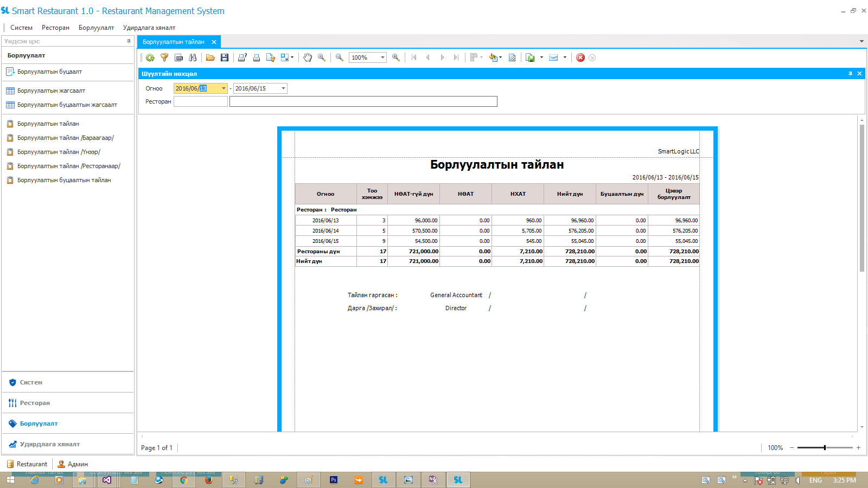Open print dialog with question-mark printer icon

click(242, 57)
